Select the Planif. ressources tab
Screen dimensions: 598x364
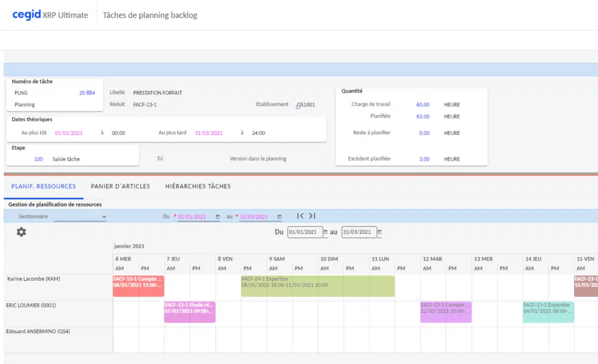(x=43, y=187)
